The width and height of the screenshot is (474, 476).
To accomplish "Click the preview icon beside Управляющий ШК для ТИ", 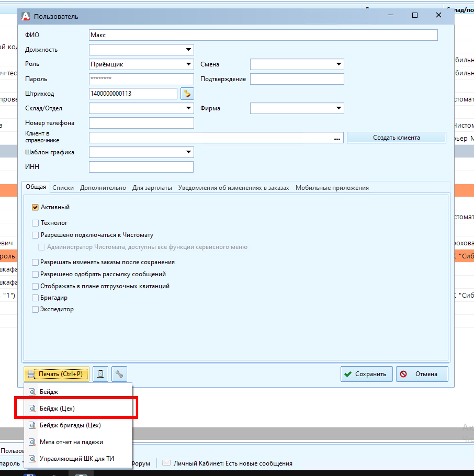I will (x=32, y=459).
